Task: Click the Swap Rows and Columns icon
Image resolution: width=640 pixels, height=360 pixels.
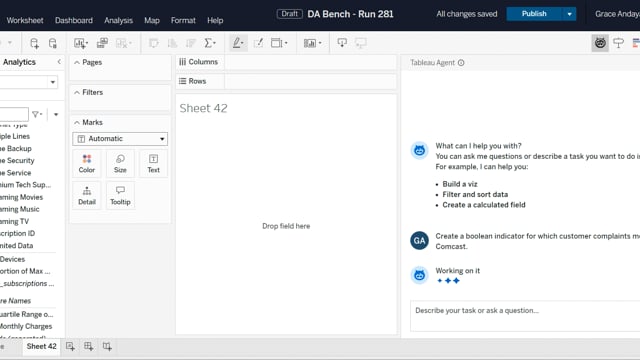Action: click(x=153, y=43)
